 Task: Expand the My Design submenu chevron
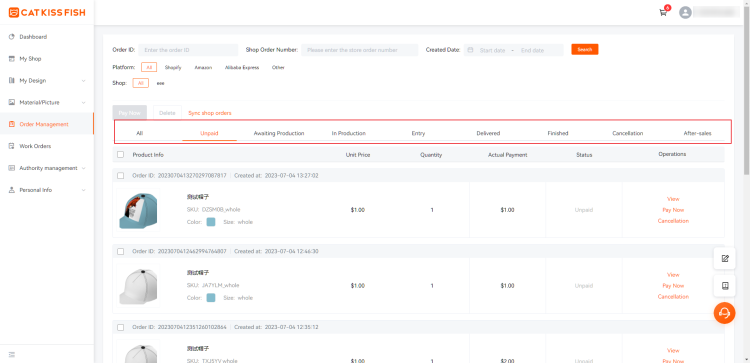(84, 81)
